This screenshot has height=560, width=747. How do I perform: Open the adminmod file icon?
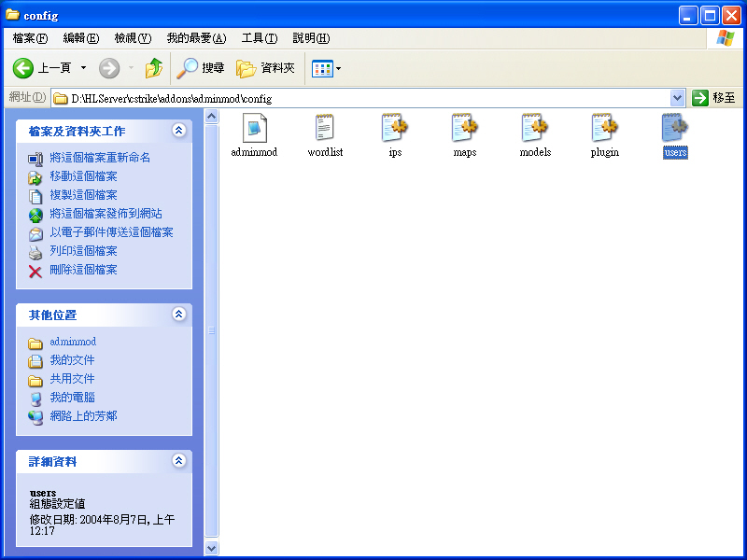tap(254, 128)
